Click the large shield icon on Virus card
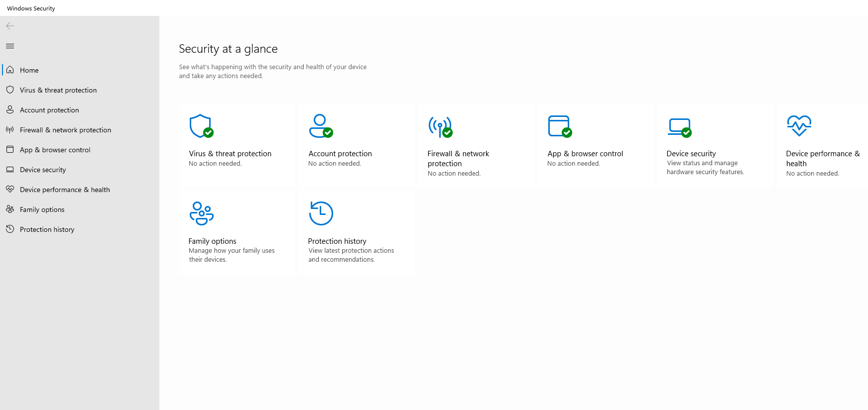Image resolution: width=868 pixels, height=410 pixels. [201, 126]
